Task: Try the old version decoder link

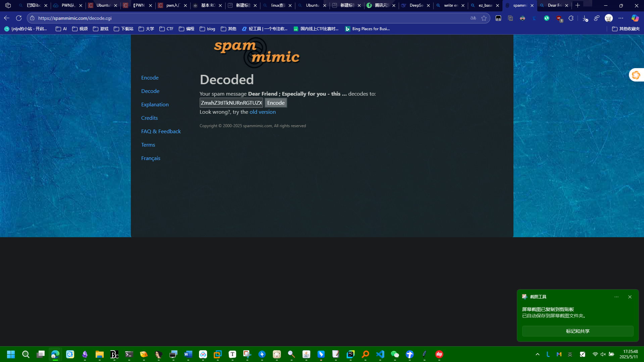Action: click(x=262, y=112)
